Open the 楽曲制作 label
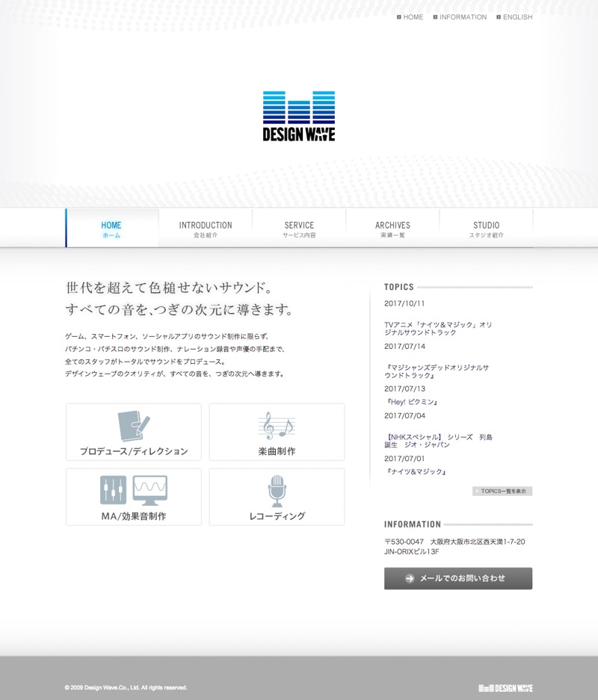The width and height of the screenshot is (598, 700). 277,451
